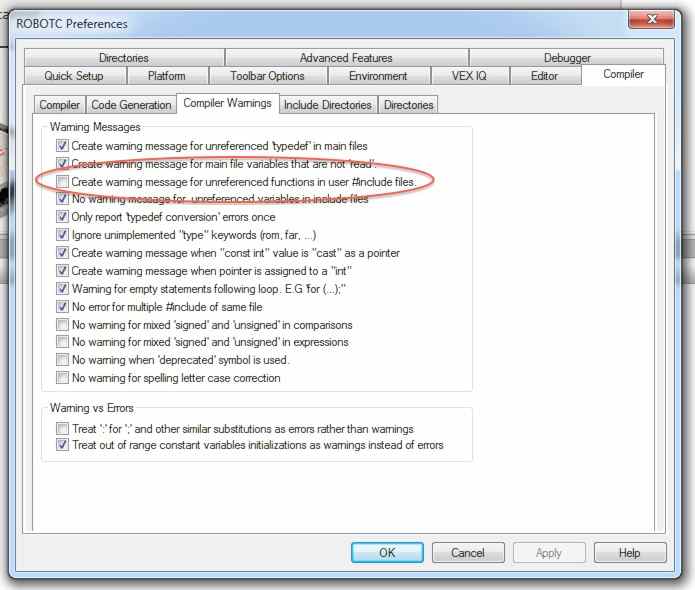
Task: Click the 'Warning vs Errors' group label
Action: tap(91, 408)
